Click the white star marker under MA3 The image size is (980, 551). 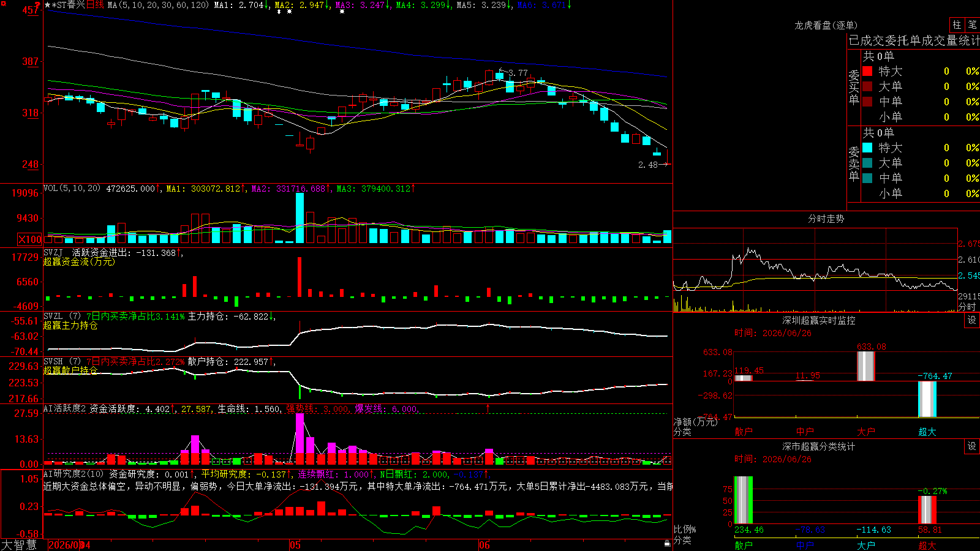[x=342, y=12]
